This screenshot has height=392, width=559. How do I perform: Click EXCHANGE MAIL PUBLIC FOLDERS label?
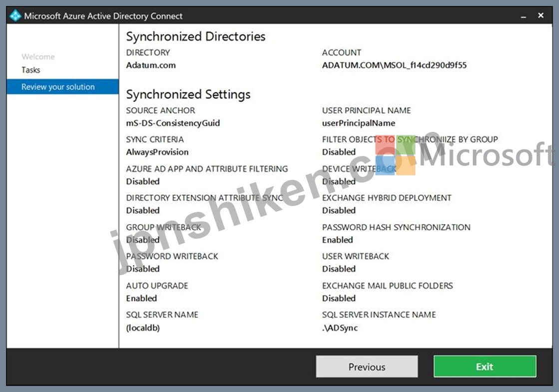(x=388, y=286)
